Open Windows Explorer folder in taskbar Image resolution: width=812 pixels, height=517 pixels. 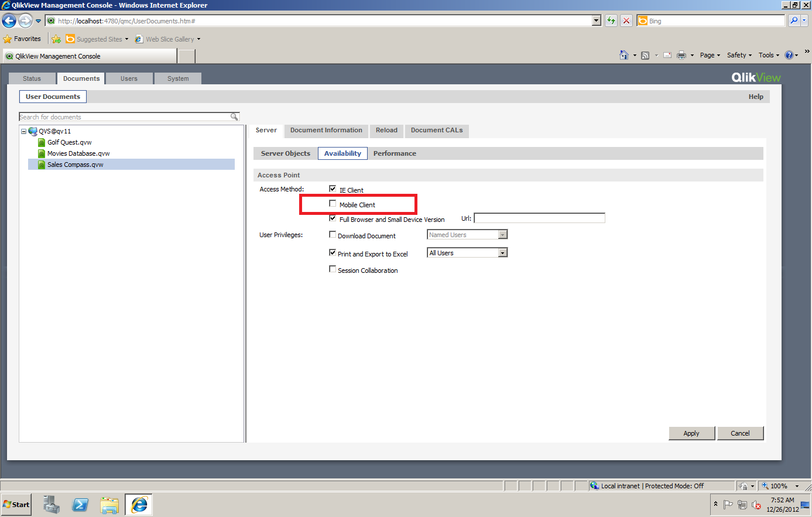tap(109, 504)
